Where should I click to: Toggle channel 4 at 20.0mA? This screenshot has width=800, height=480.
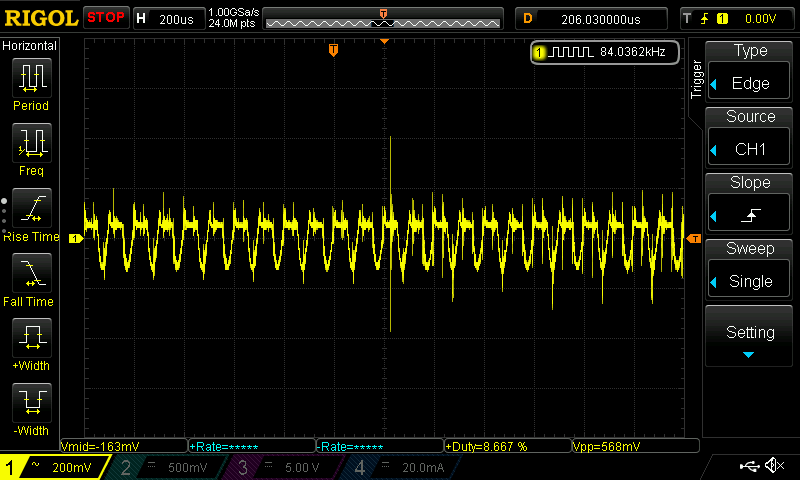pos(401,467)
